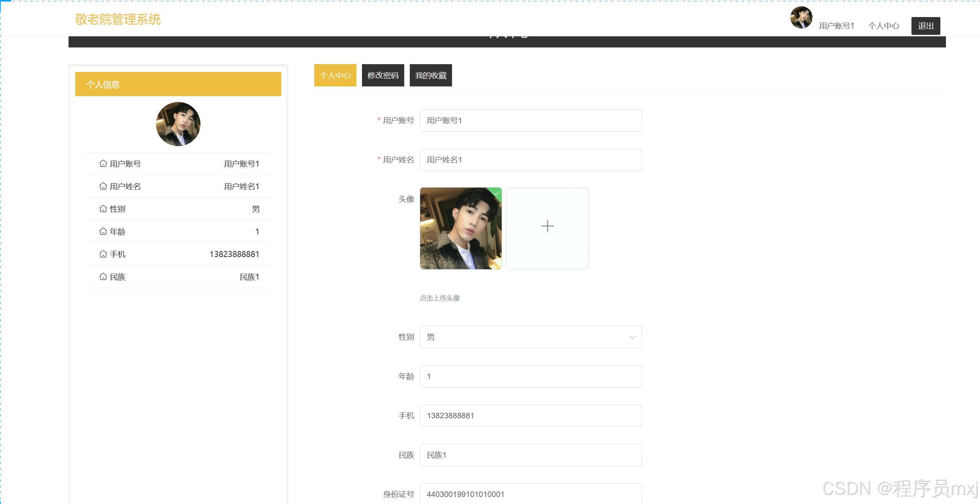Switch to the 修改密码 tab

(383, 75)
